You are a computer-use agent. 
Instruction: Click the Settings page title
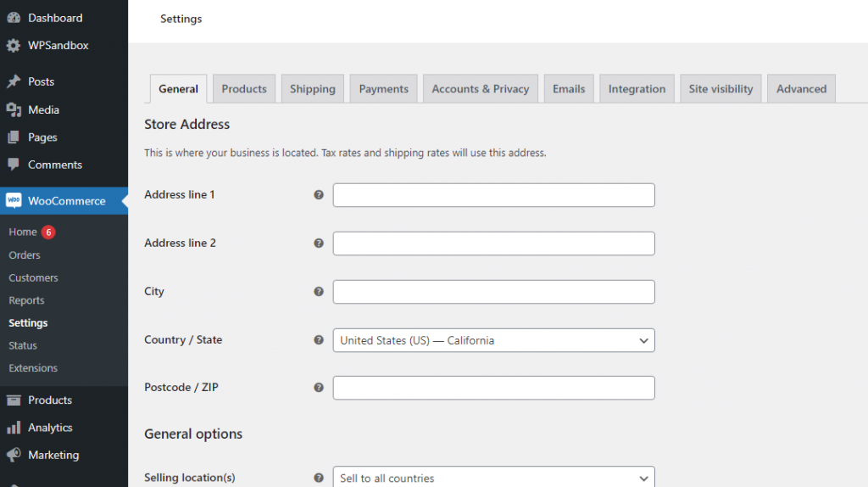[181, 19]
